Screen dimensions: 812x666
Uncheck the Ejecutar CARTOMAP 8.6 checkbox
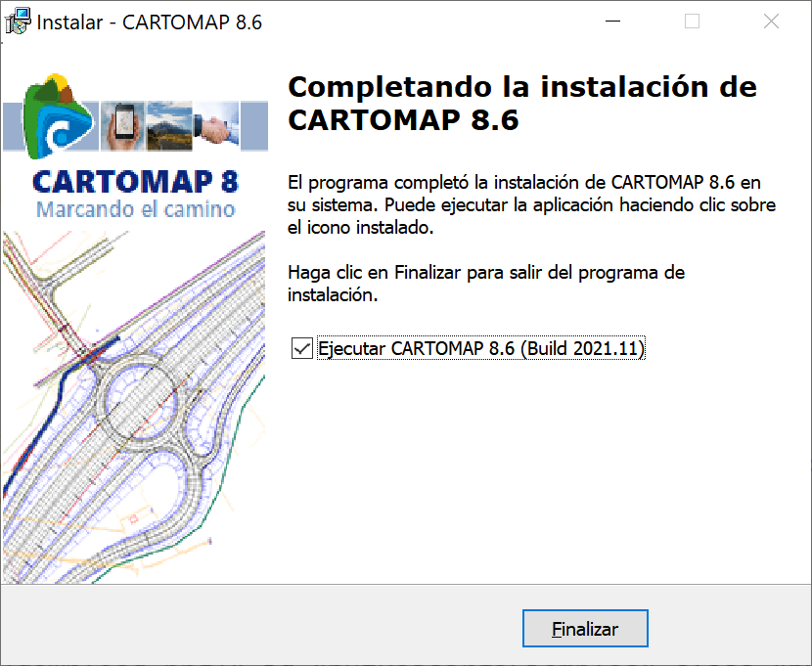302,348
